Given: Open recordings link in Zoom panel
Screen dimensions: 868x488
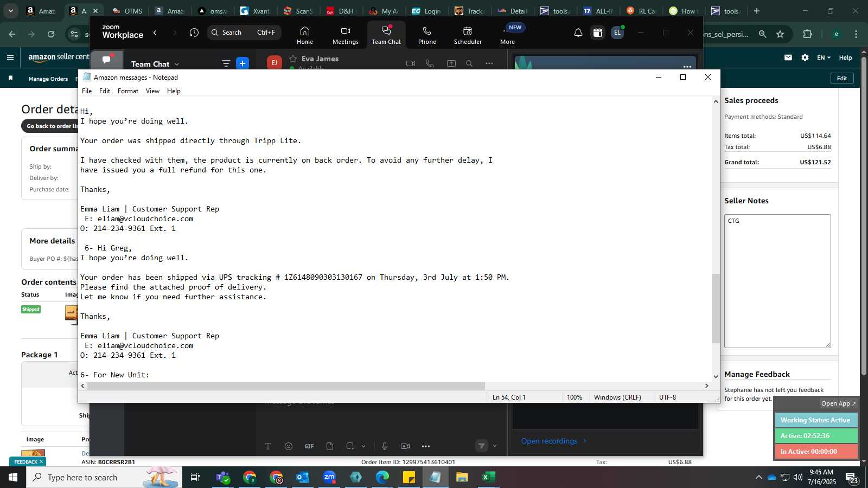Looking at the screenshot, I should point(554,441).
